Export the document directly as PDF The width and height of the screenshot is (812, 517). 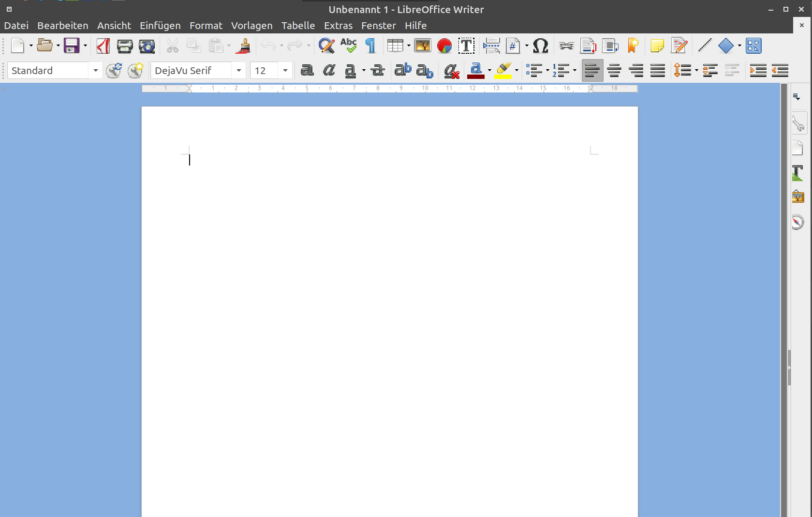103,46
